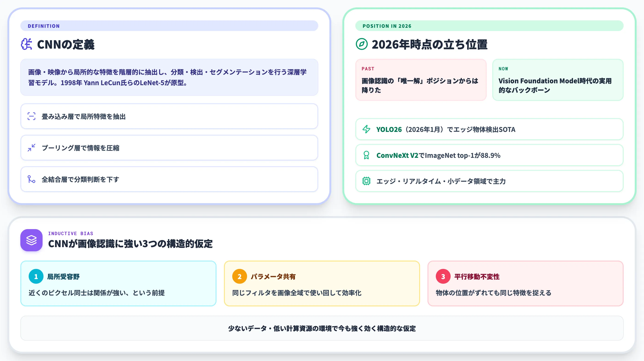Screen dimensions: 644x361
Task: Click the number 2 badge for パラメータ共有
Action: coord(239,277)
